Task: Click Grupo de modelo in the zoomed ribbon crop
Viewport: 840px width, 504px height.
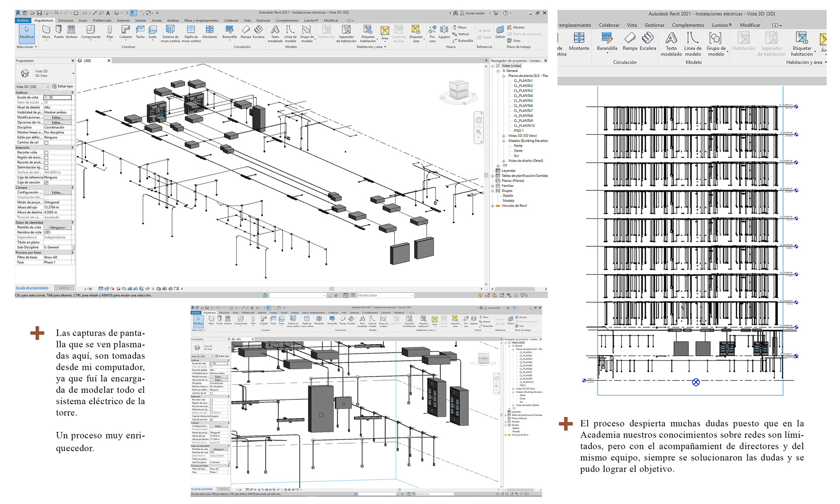Action: [x=716, y=44]
